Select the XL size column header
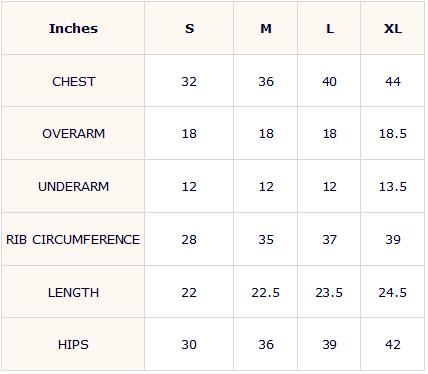This screenshot has width=428, height=374. 393,29
